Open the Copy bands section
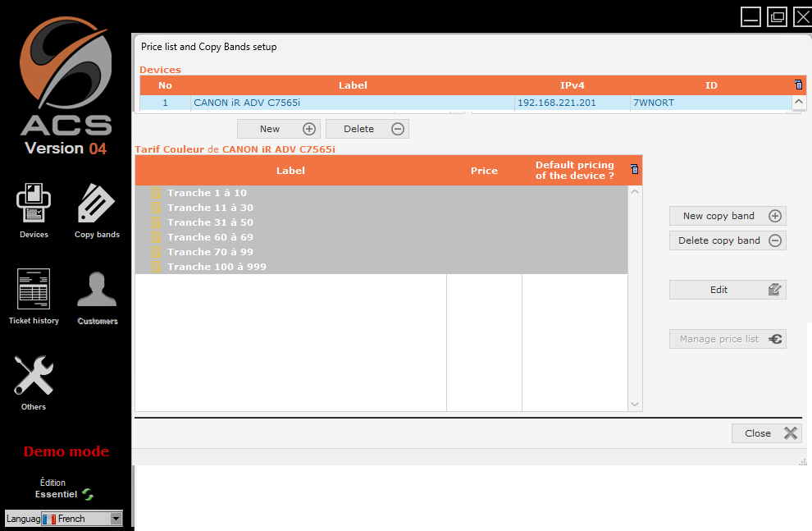Image resolution: width=812 pixels, height=531 pixels. point(97,210)
